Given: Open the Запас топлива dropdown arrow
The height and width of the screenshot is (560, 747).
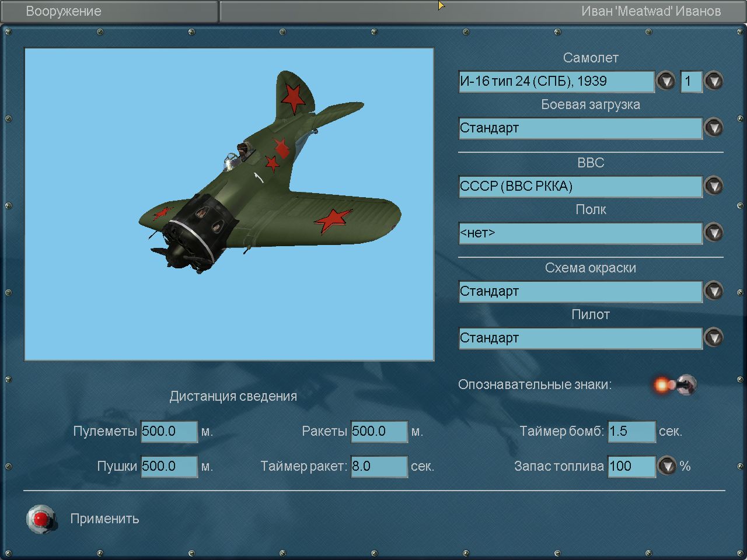Looking at the screenshot, I should click(x=666, y=466).
